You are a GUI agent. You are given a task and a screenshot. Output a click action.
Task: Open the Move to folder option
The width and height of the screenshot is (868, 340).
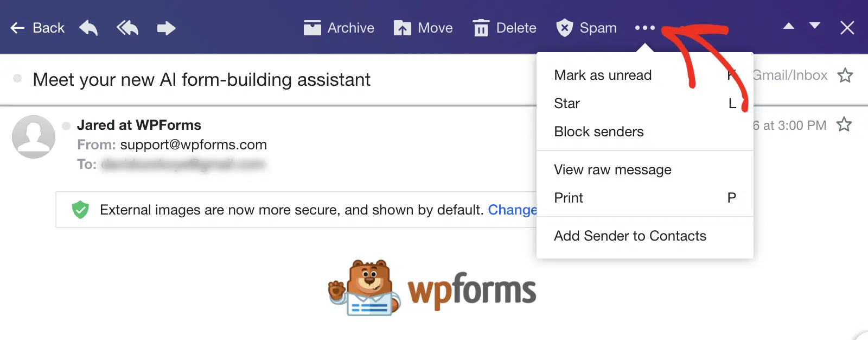tap(423, 28)
